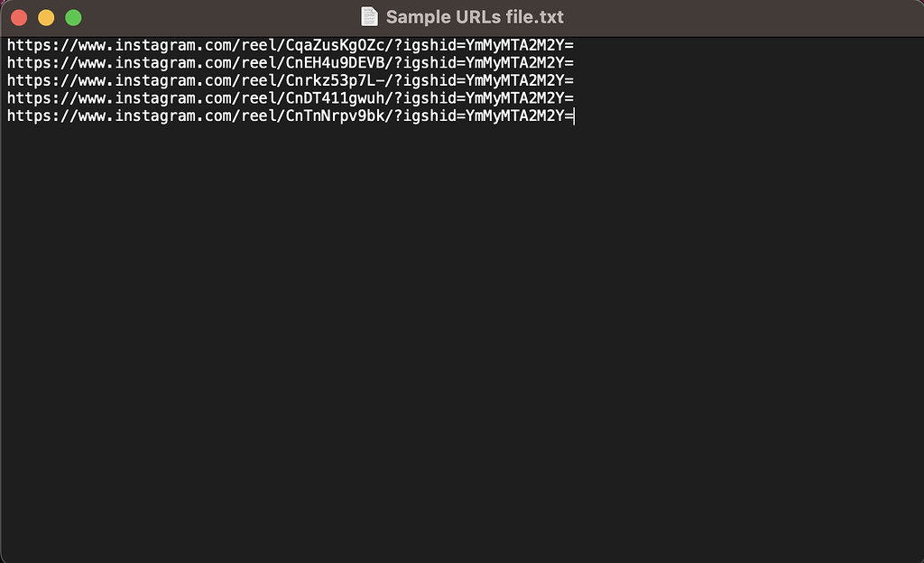Click the document icon beside the title
This screenshot has width=924, height=563.
click(x=369, y=16)
